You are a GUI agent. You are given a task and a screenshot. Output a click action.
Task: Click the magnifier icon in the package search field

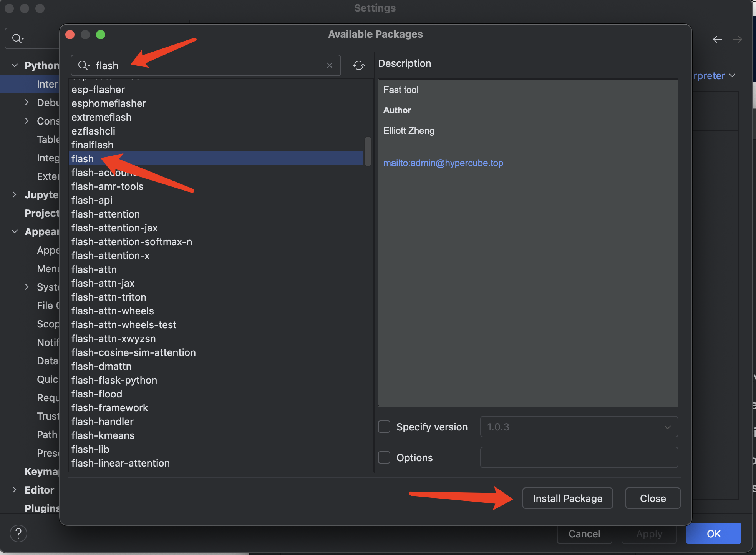point(83,65)
